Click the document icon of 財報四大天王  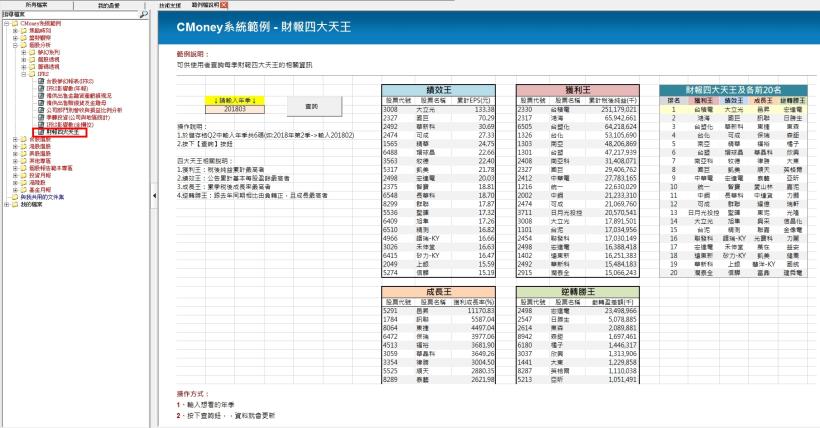pos(41,132)
